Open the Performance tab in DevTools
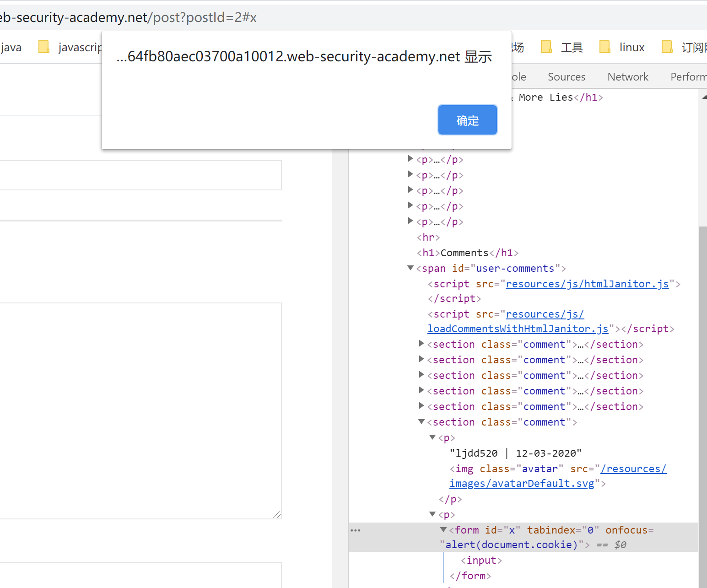This screenshot has height=588, width=707. click(x=688, y=77)
